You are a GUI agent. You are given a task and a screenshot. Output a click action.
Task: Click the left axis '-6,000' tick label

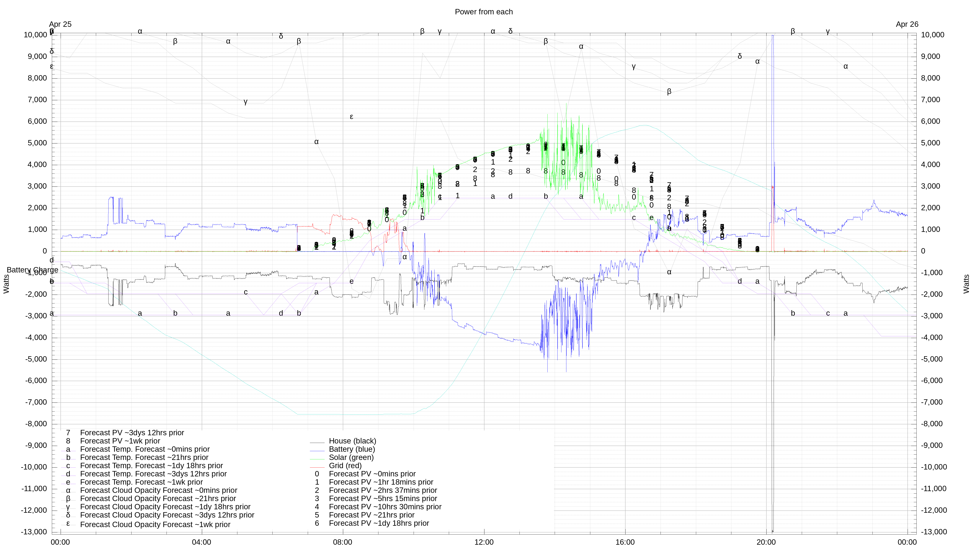tap(36, 381)
